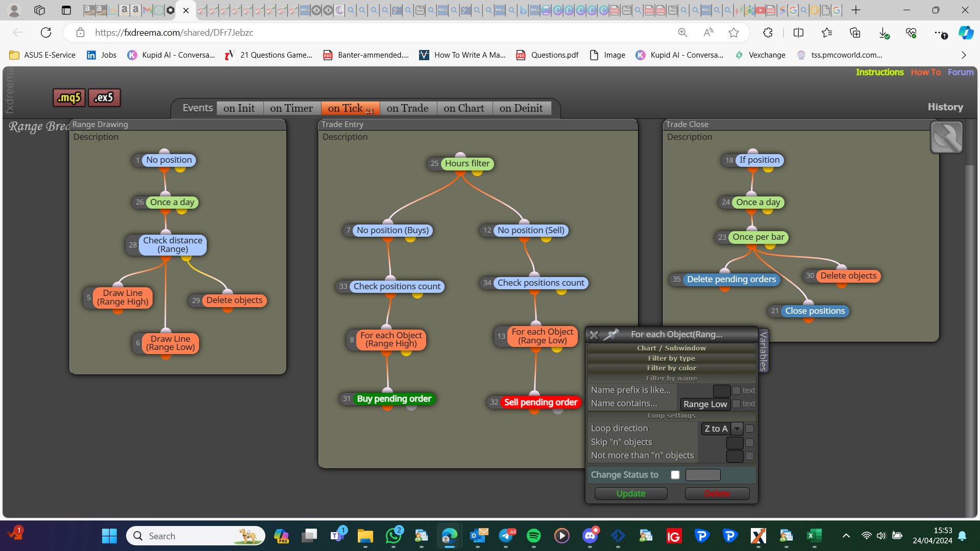Image resolution: width=980 pixels, height=551 pixels.
Task: Pin the For each Object properties panel
Action: point(611,335)
